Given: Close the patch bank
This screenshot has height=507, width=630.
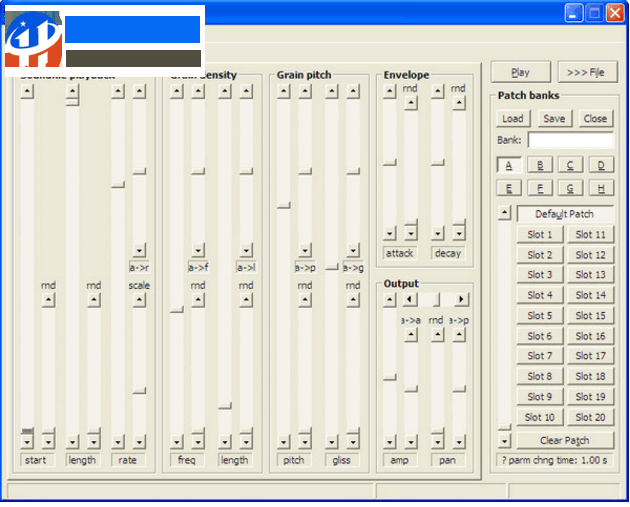Looking at the screenshot, I should click(595, 119).
